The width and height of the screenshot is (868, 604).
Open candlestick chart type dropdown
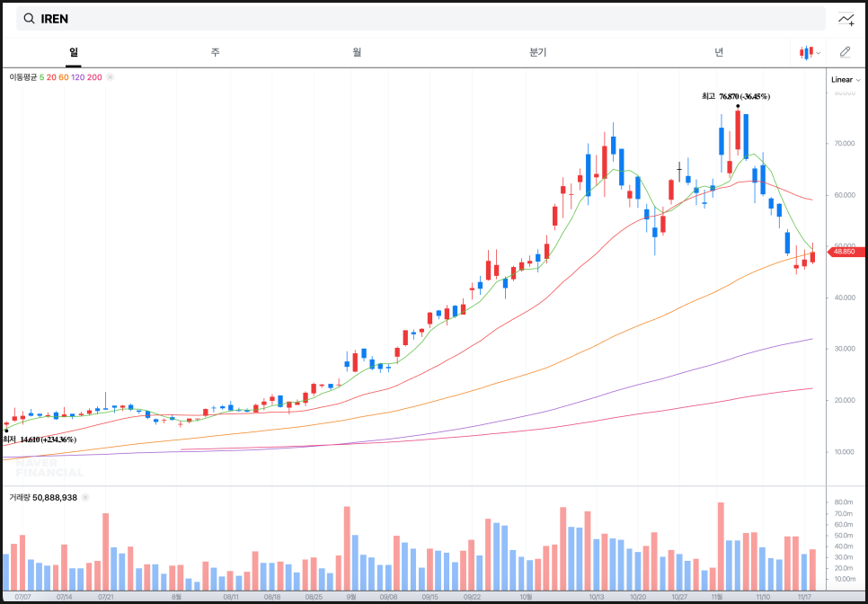click(x=810, y=52)
